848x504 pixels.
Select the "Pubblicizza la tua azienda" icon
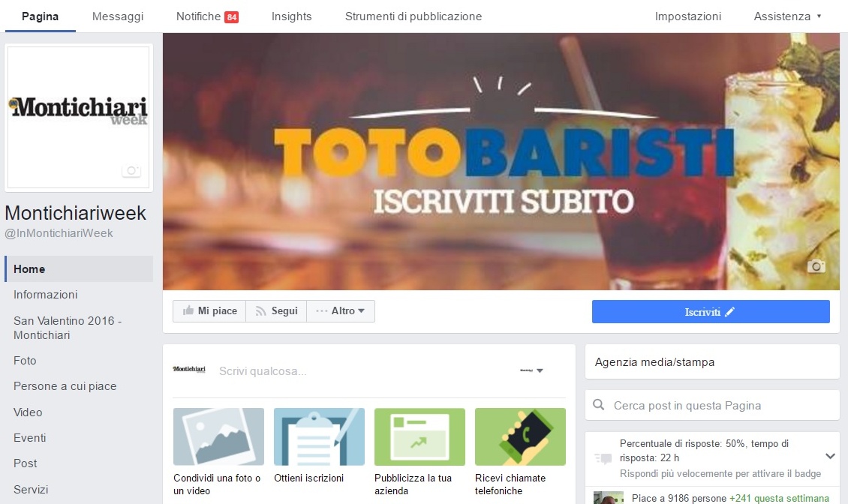coord(419,436)
